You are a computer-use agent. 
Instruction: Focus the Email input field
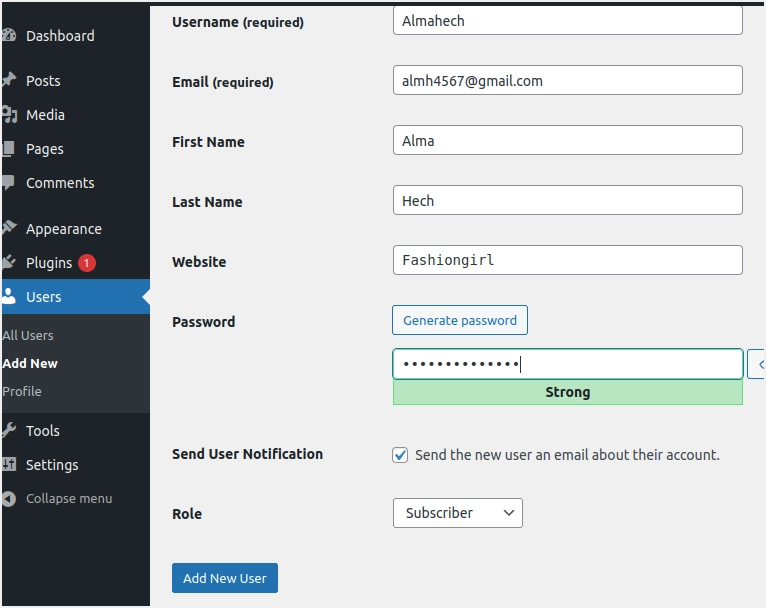pos(567,80)
